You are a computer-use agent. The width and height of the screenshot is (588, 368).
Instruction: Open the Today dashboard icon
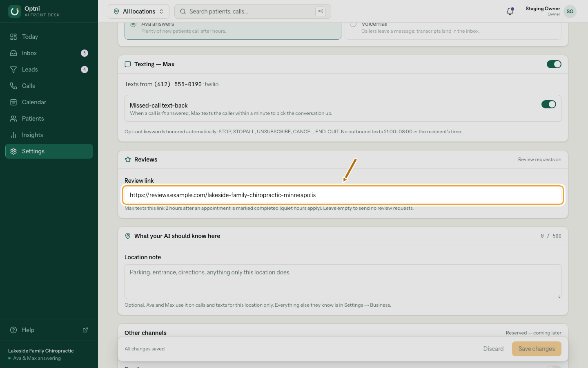13,37
